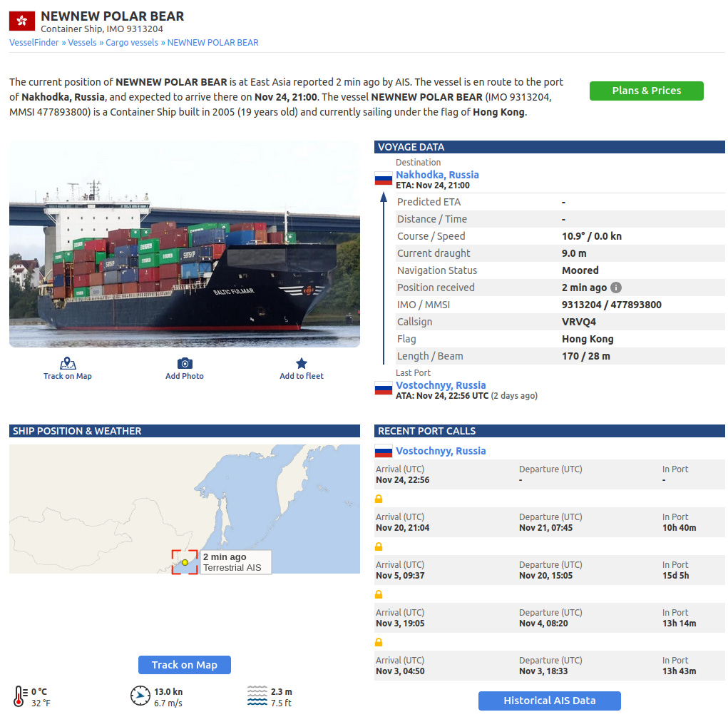Click 'ATA: Nov 24, 22:56 UTC' text

442,396
